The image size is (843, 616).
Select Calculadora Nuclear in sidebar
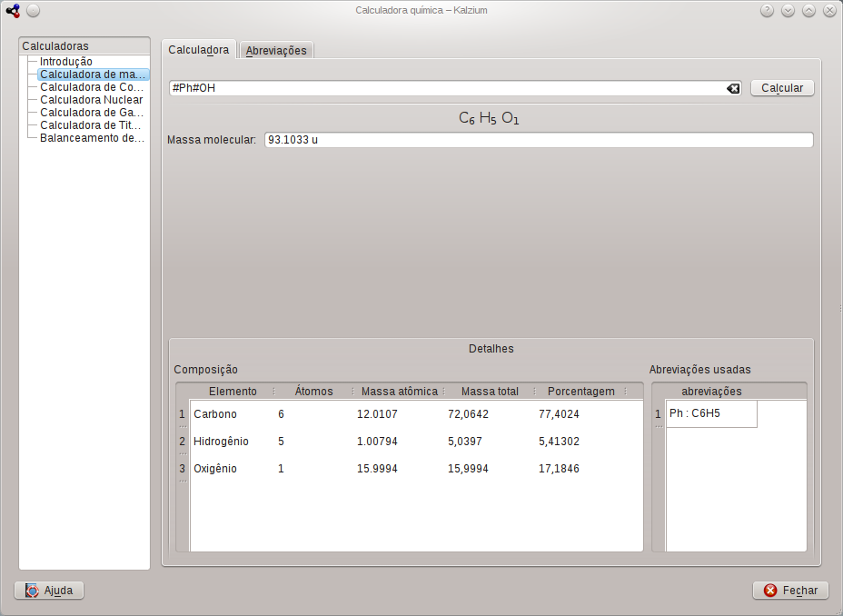click(x=92, y=100)
